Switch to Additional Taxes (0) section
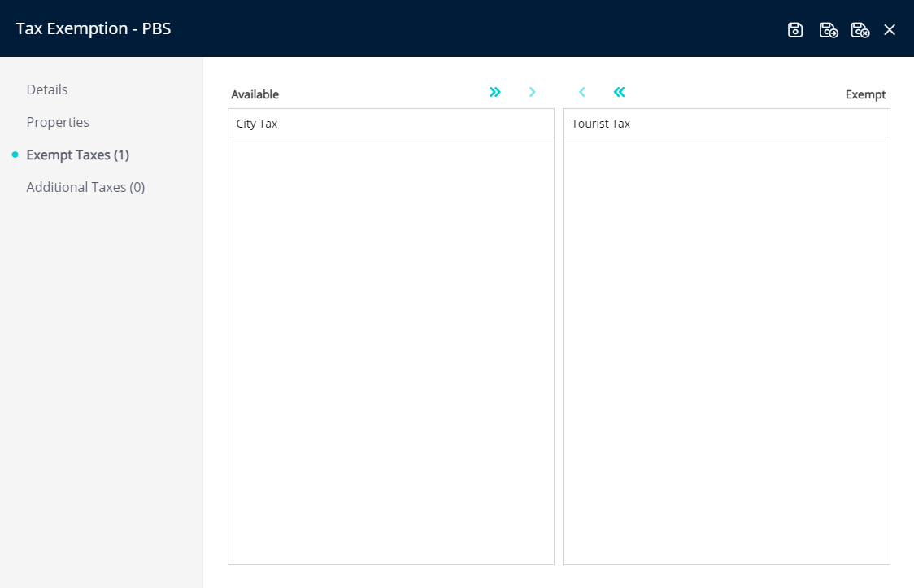 85,187
